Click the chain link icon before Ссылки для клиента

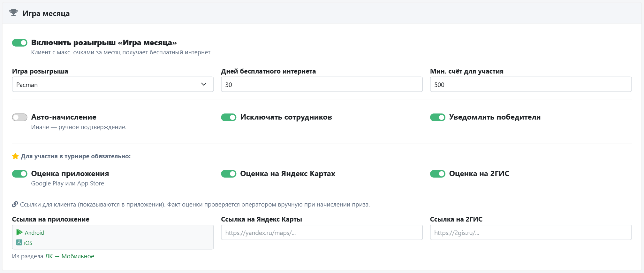(15, 204)
